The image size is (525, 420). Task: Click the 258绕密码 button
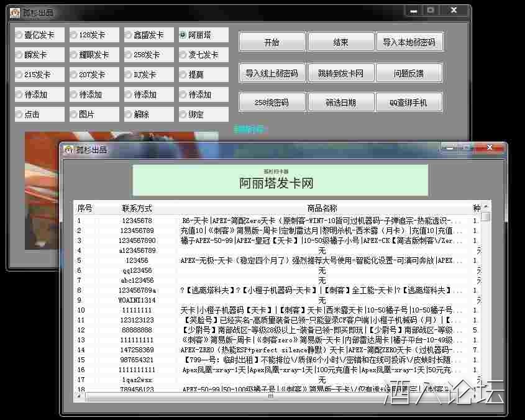click(x=272, y=102)
